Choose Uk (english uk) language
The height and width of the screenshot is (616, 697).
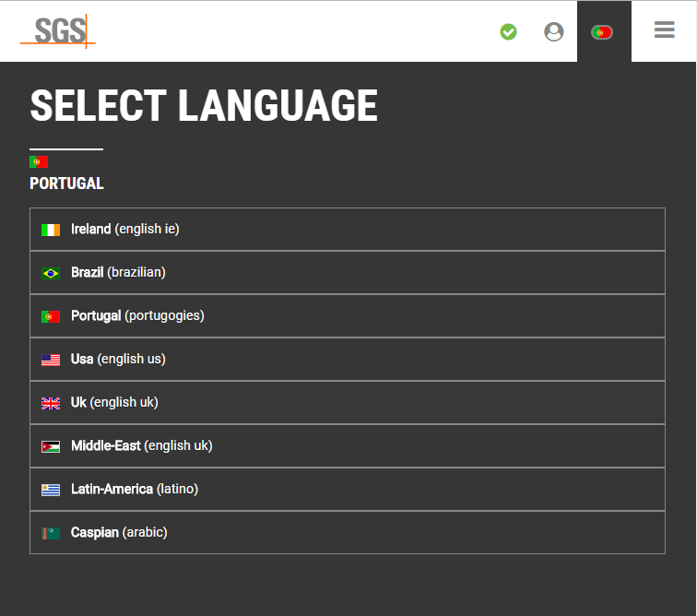click(348, 402)
